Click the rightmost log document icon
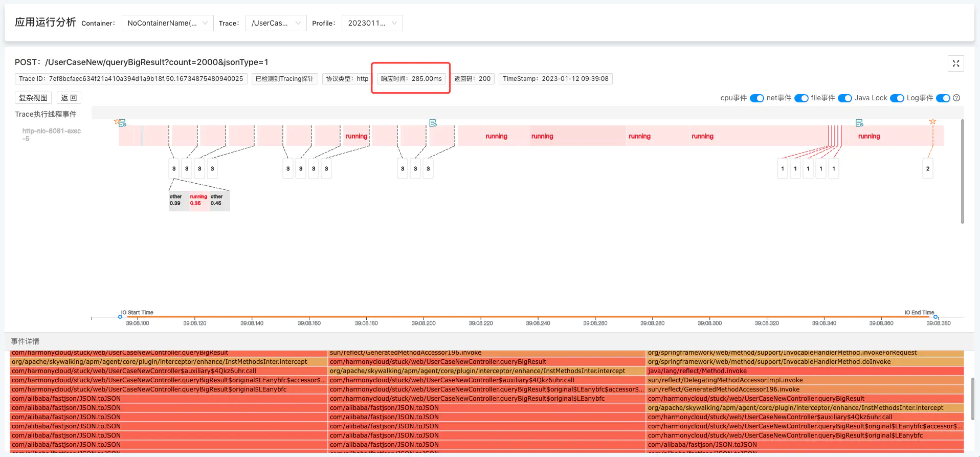980x457 pixels. coord(859,123)
